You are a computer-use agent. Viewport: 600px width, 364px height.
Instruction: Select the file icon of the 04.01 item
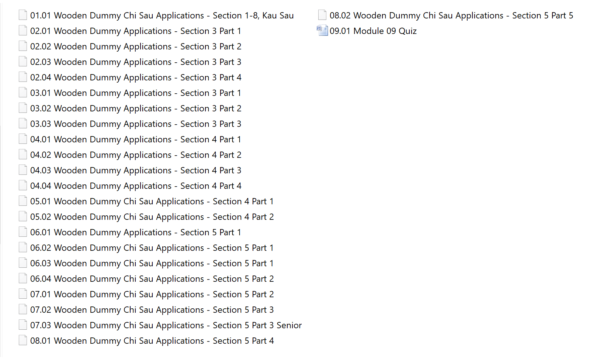[x=23, y=139]
